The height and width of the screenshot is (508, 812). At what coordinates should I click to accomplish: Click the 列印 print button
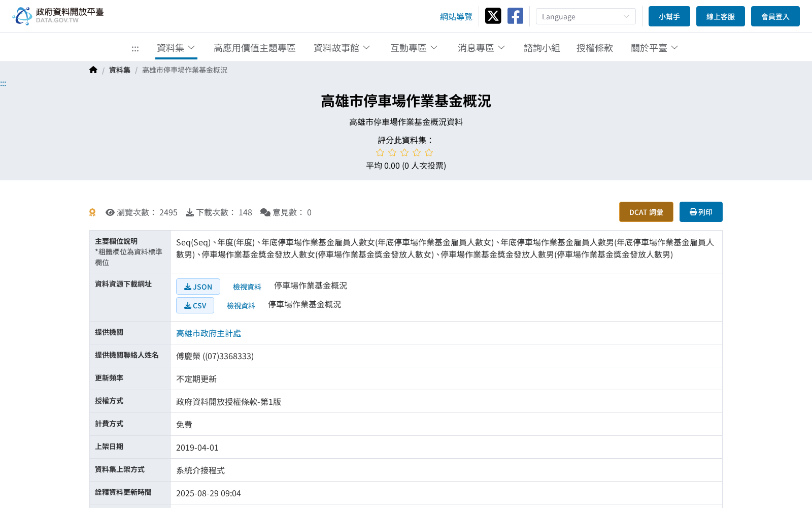pos(701,212)
